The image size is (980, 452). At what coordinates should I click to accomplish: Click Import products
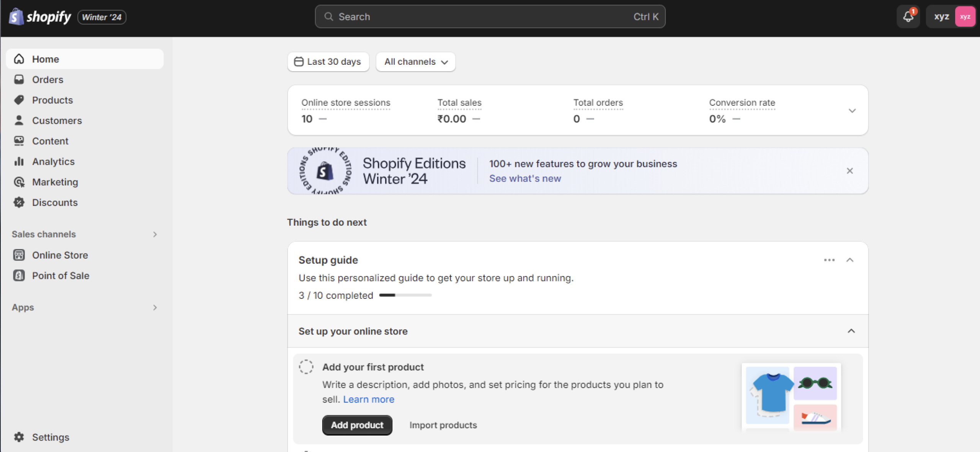pos(443,425)
